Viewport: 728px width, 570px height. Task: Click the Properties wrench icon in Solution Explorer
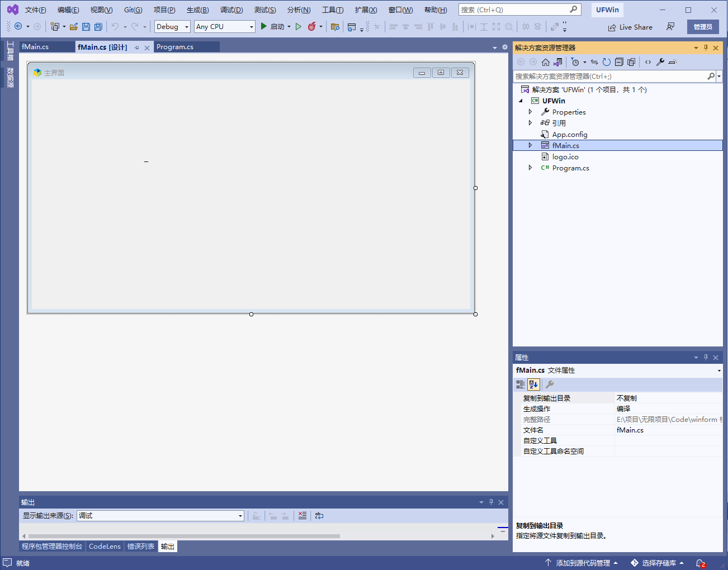click(660, 62)
